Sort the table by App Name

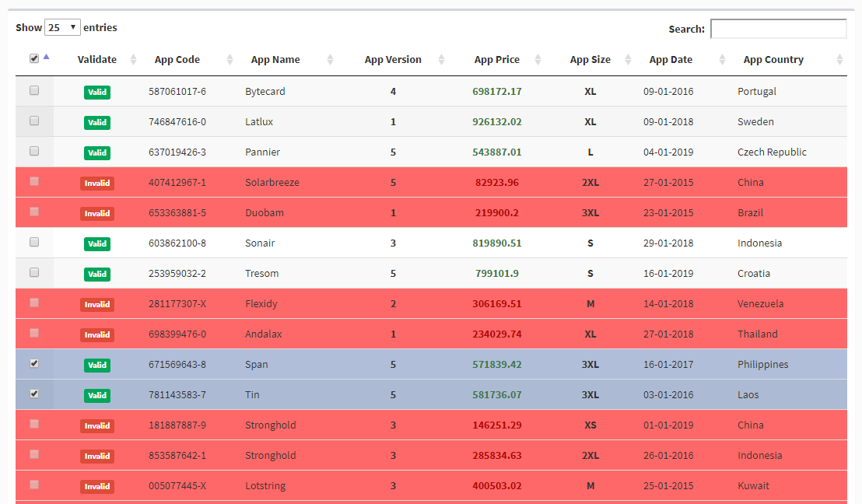pyautogui.click(x=328, y=59)
